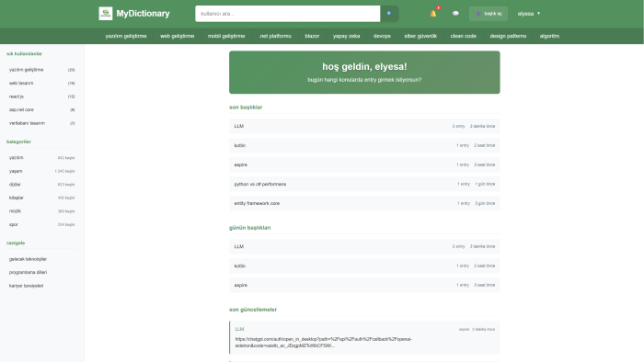644x362 pixels.
Task: Click the MyDictionary logo icon
Action: coord(106,14)
